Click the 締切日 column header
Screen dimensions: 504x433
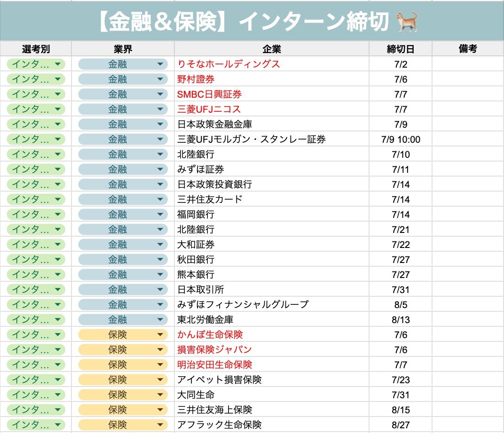pos(401,49)
